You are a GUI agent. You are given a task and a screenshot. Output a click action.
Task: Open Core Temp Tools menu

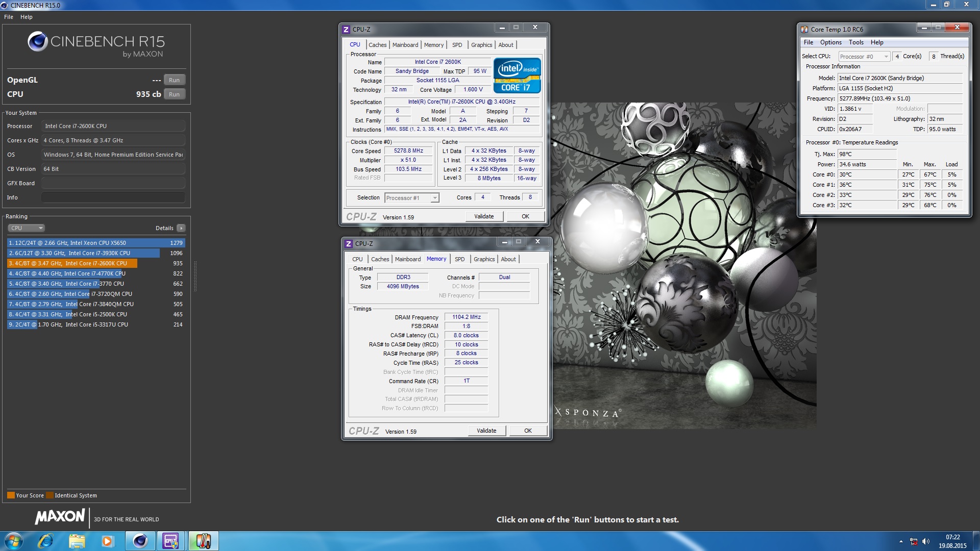856,42
